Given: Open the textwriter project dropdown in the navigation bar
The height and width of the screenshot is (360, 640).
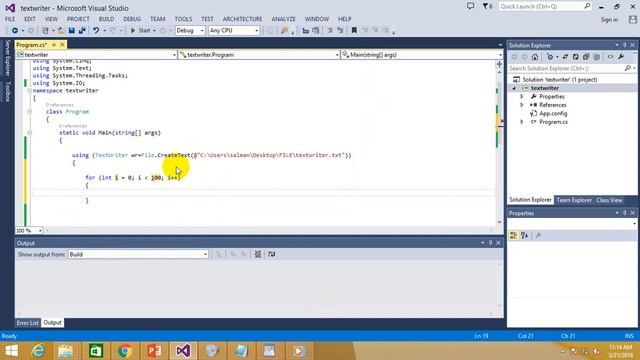Looking at the screenshot, I should pyautogui.click(x=96, y=55).
